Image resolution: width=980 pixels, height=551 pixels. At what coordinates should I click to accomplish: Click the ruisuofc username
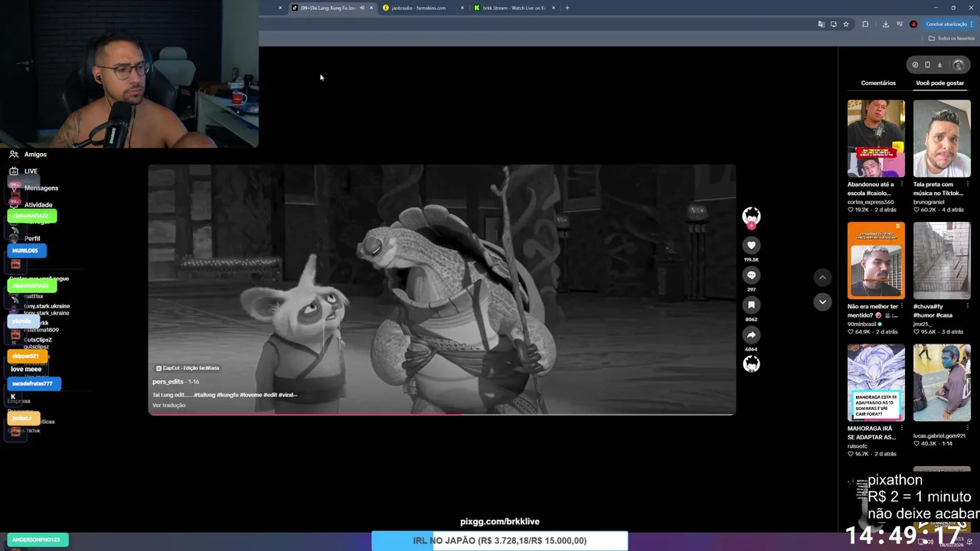858,445
